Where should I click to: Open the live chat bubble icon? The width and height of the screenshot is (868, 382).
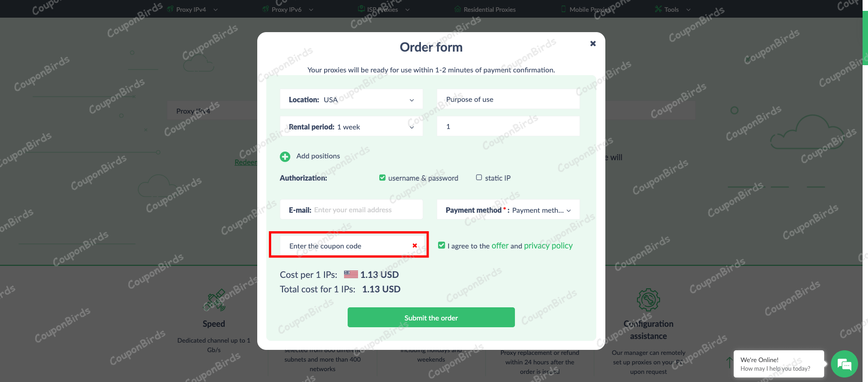tap(844, 363)
